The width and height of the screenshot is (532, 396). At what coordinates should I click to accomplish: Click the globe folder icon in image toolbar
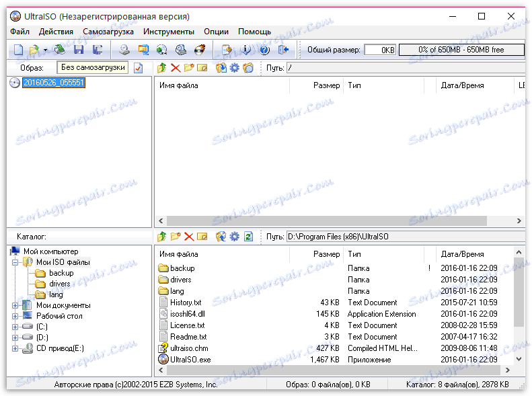click(x=248, y=68)
